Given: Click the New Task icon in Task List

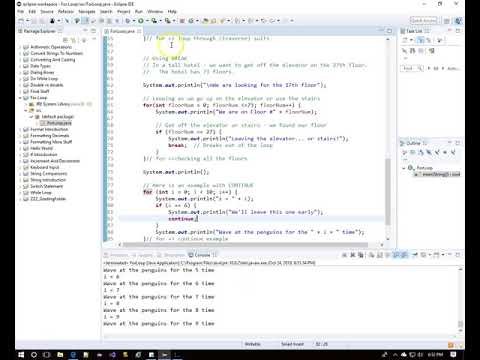Looking at the screenshot, I should (405, 40).
